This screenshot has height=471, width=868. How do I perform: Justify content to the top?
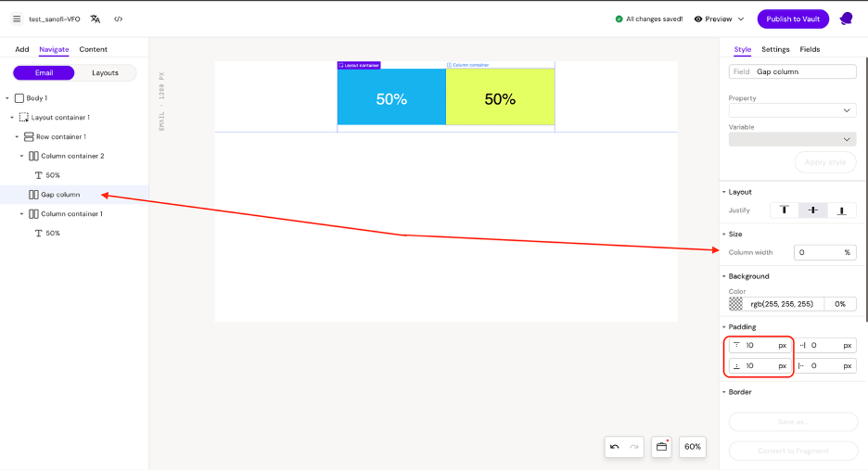coord(784,210)
